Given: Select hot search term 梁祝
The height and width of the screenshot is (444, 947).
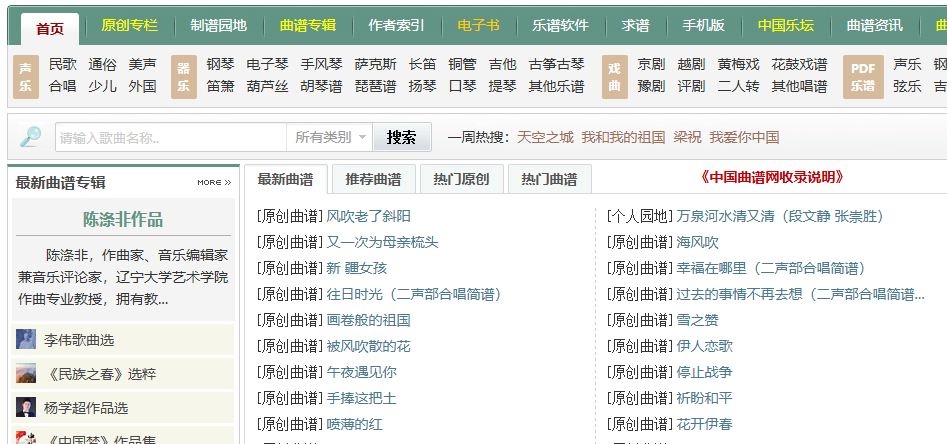Looking at the screenshot, I should pos(687,137).
